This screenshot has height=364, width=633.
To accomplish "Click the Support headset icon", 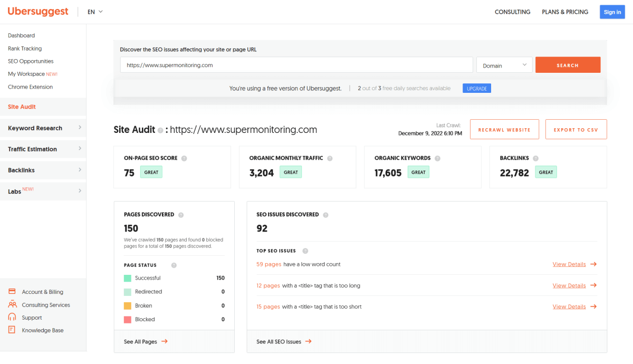I will coord(12,317).
